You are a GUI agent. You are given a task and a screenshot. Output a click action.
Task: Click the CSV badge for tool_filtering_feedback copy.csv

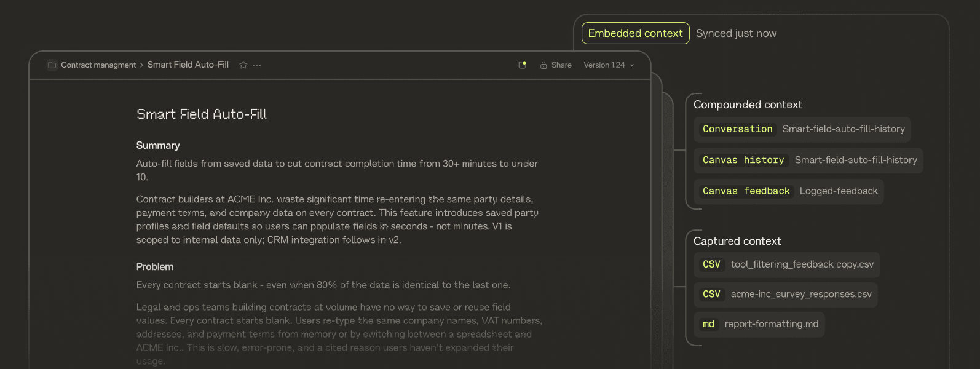711,264
